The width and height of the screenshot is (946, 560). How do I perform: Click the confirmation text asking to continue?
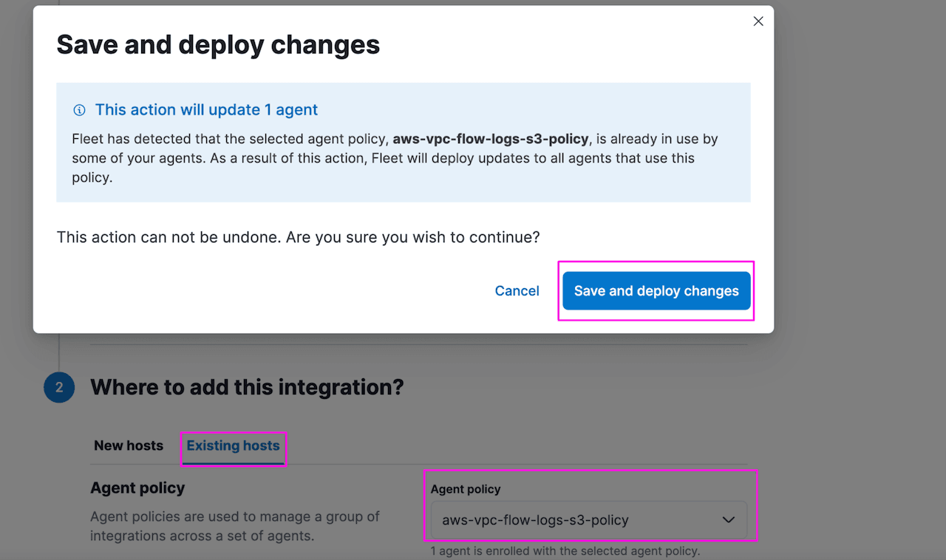click(298, 237)
